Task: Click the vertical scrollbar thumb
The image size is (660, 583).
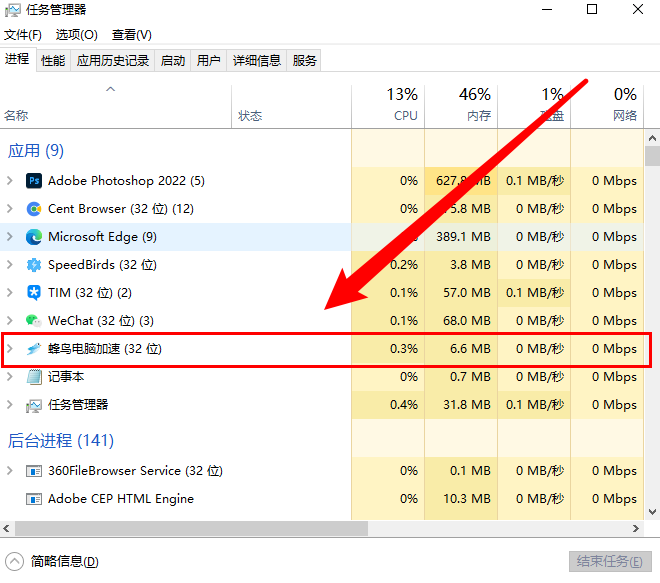Action: pyautogui.click(x=652, y=156)
